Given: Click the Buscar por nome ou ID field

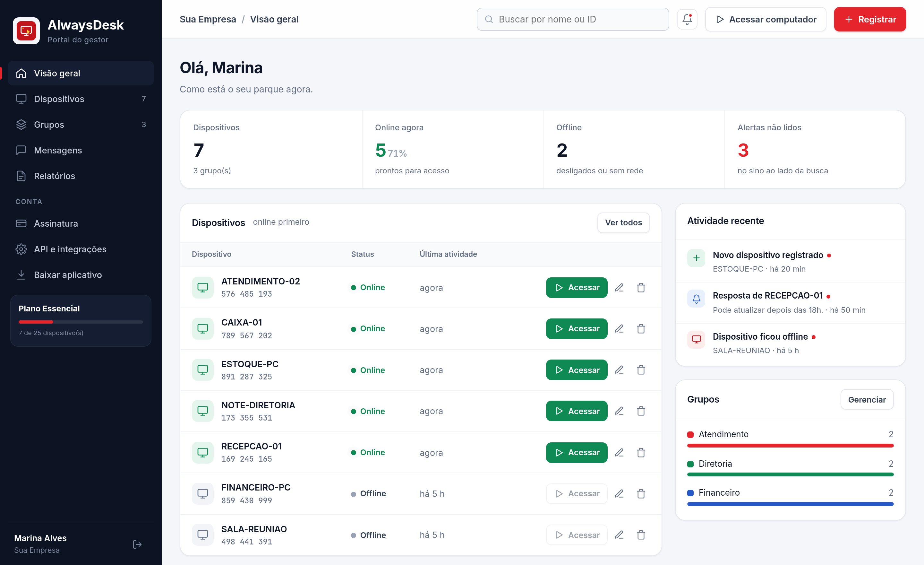Looking at the screenshot, I should tap(573, 19).
